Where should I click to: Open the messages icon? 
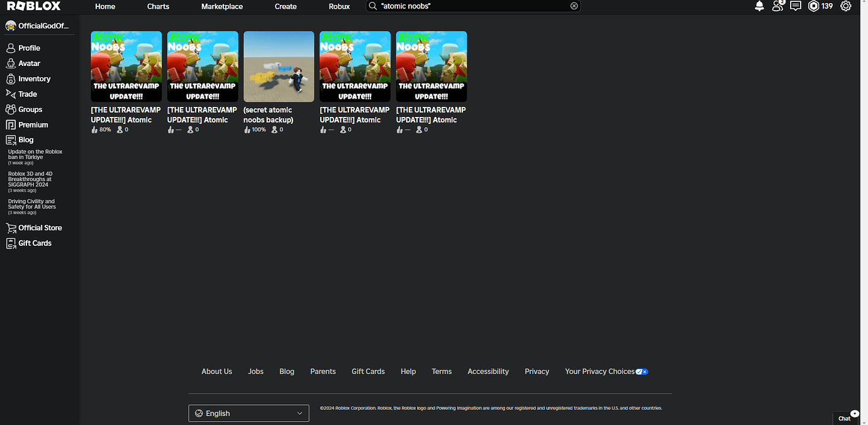[795, 6]
